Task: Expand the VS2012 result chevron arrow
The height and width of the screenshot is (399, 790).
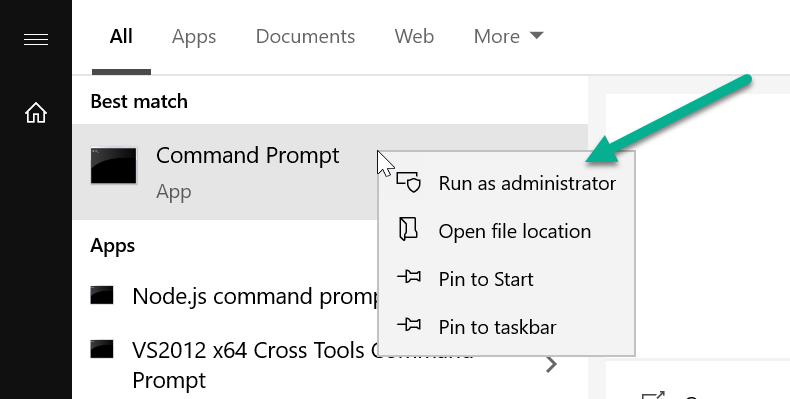Action: tap(552, 364)
